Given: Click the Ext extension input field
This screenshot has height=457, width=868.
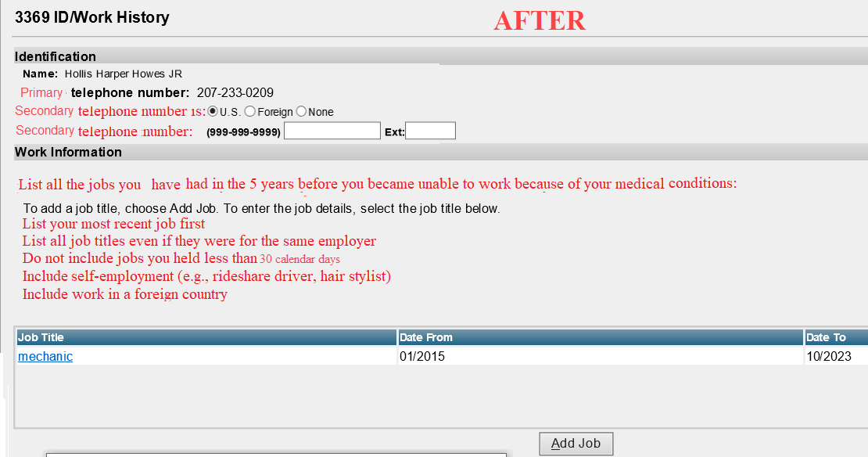Looking at the screenshot, I should (430, 131).
